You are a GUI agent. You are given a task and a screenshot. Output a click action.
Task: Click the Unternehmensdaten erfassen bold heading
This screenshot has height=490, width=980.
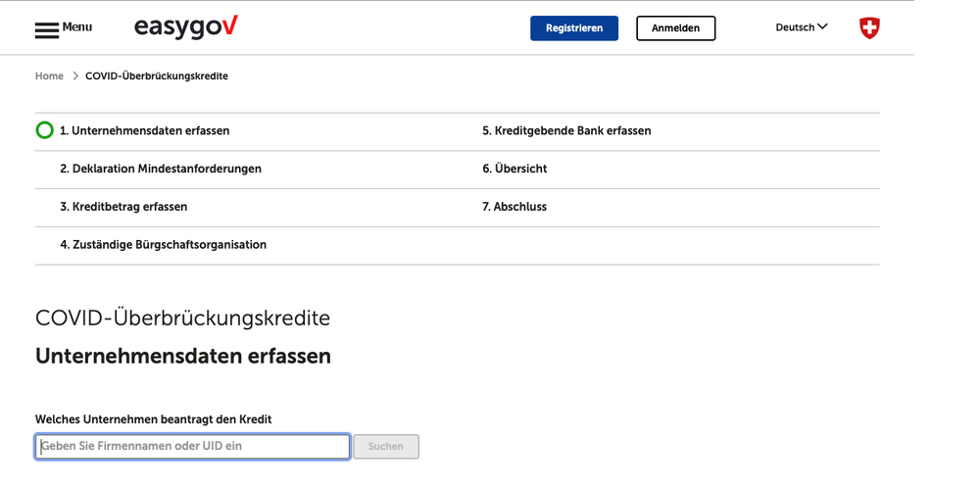183,357
